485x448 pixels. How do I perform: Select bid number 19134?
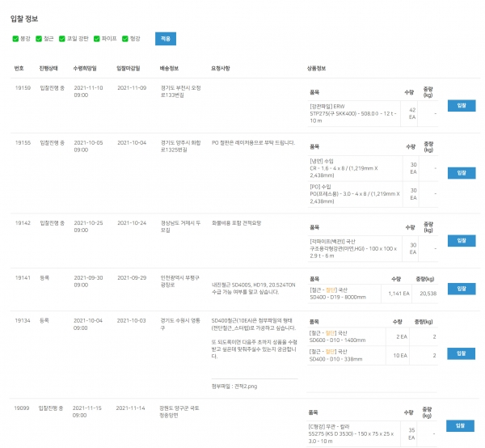23,320
